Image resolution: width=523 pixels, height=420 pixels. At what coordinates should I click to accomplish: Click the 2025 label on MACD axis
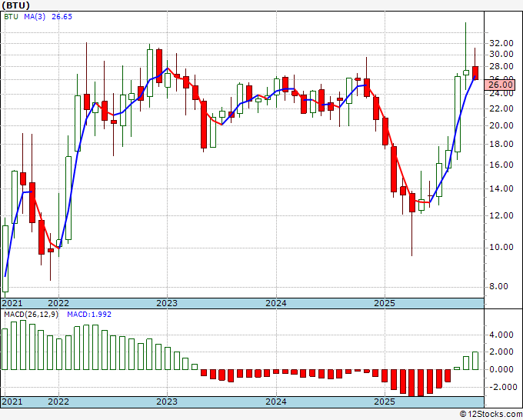pyautogui.click(x=385, y=402)
